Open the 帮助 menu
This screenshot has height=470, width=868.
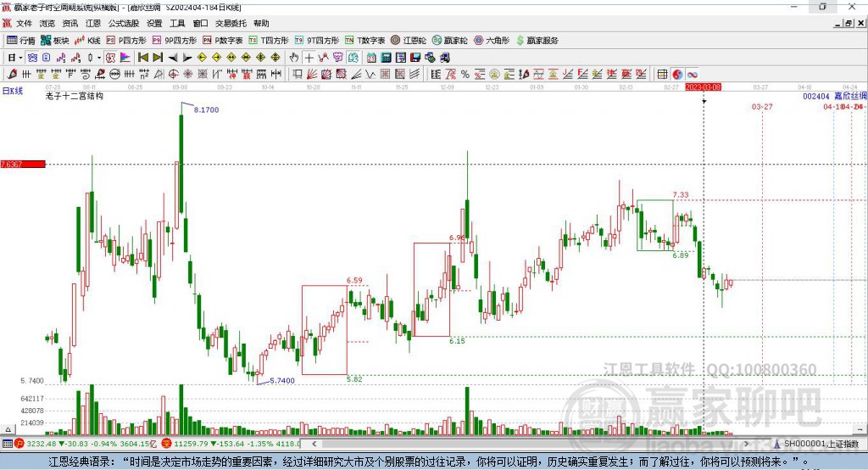[261, 23]
